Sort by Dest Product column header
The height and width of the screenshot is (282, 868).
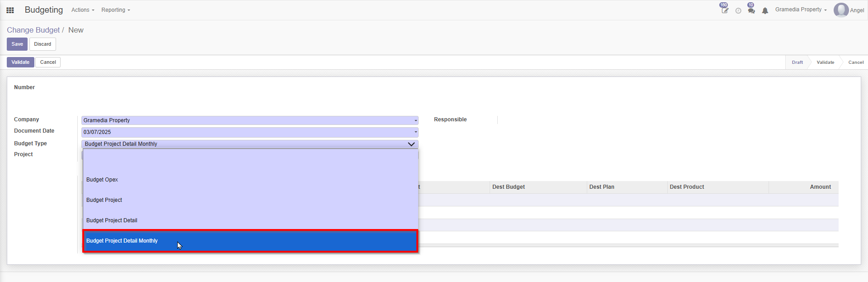[718, 187]
